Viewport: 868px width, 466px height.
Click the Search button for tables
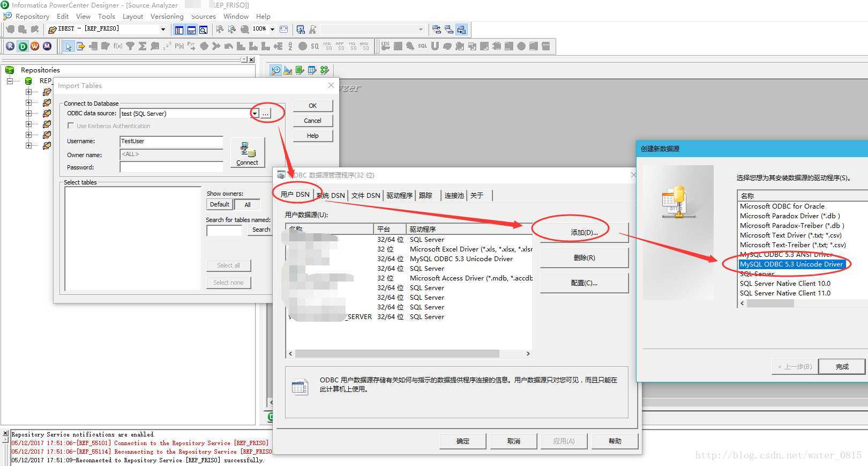point(261,230)
